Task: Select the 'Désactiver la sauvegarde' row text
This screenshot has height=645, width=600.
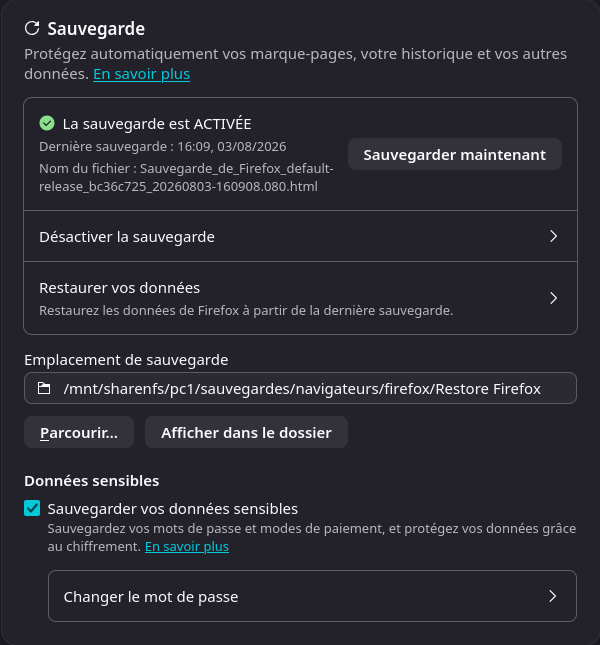Action: click(x=127, y=237)
